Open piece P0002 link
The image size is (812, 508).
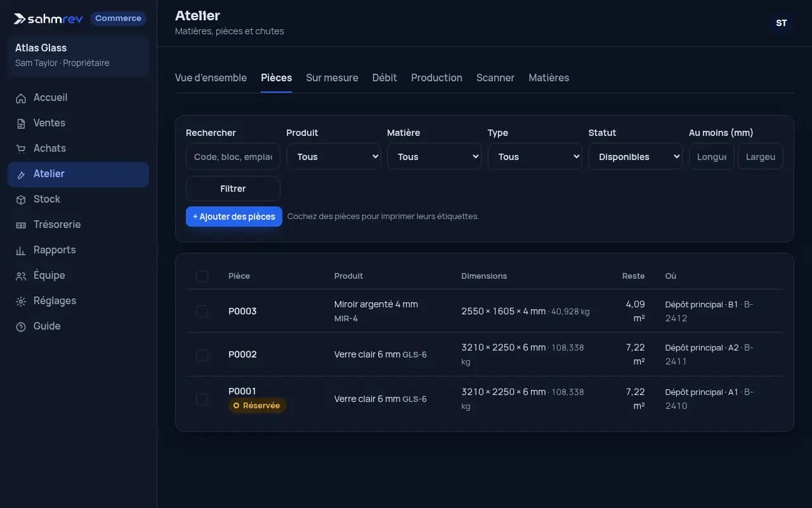[242, 354]
